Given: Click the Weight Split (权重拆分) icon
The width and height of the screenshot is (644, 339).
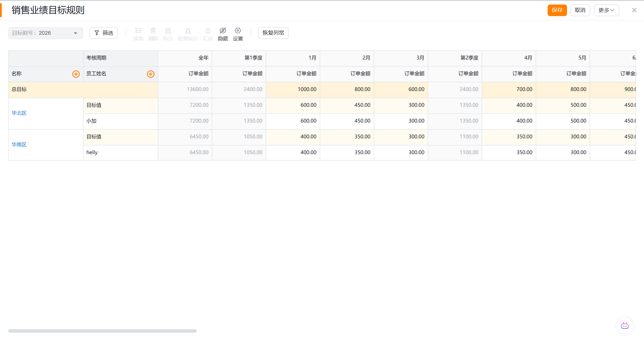Looking at the screenshot, I should coord(188,31).
